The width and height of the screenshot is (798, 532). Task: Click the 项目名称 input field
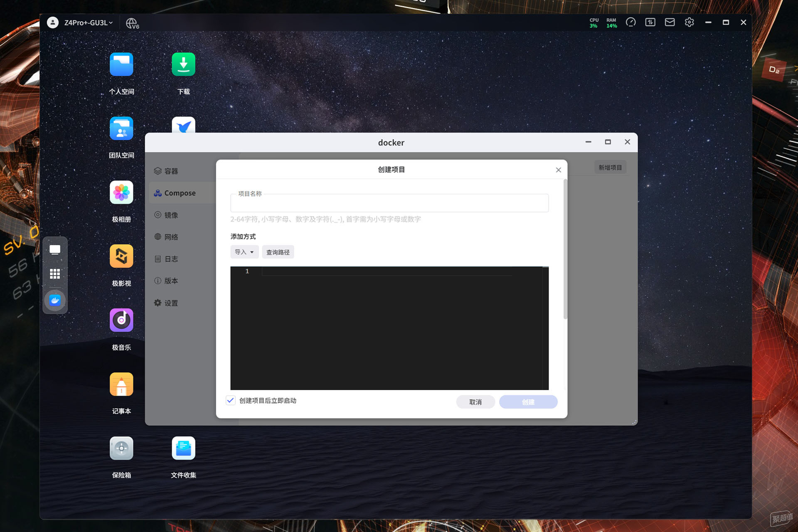click(389, 203)
